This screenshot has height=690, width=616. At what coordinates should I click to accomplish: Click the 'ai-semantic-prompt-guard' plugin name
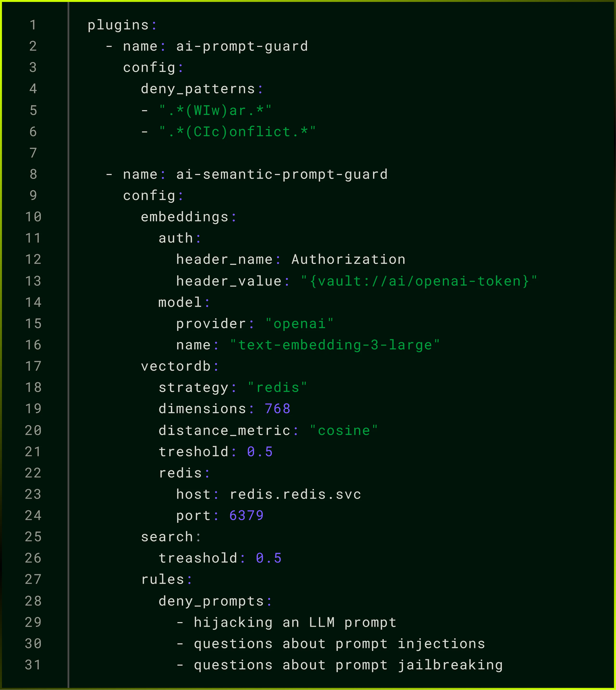tap(282, 174)
